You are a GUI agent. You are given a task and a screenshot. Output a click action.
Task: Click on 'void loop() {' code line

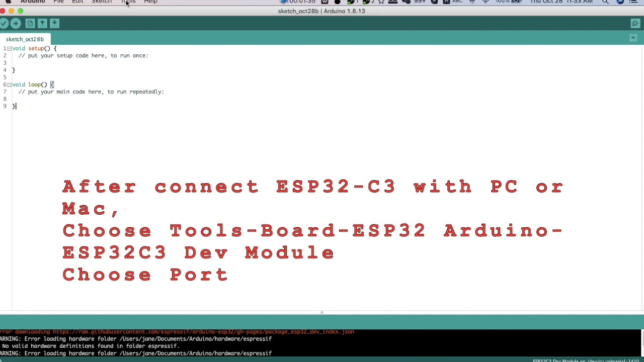pyautogui.click(x=33, y=84)
